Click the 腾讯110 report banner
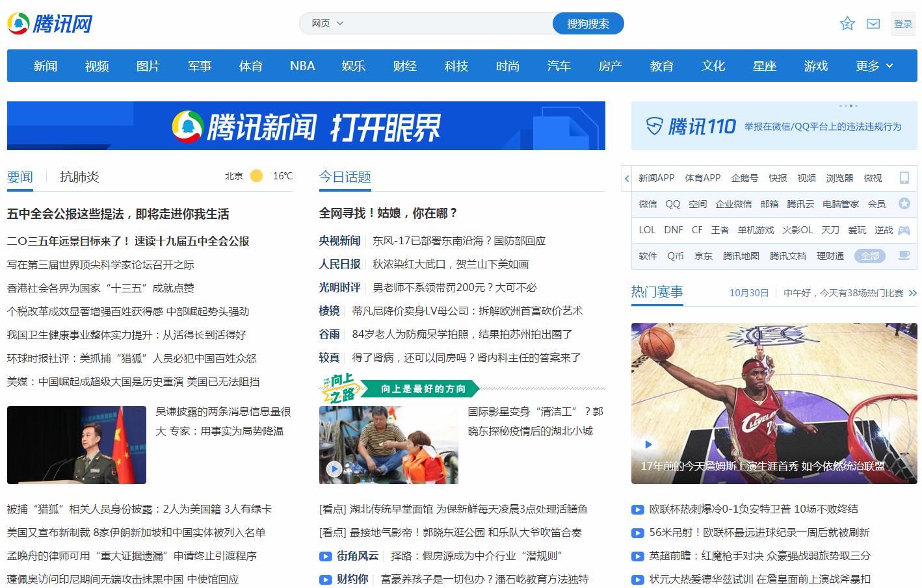Screen dimensions: 922x588 coord(774,126)
